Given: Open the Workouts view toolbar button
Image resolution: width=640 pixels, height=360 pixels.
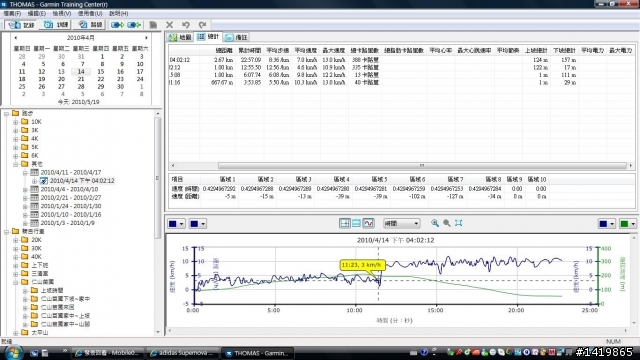Looking at the screenshot, I should tap(56, 25).
